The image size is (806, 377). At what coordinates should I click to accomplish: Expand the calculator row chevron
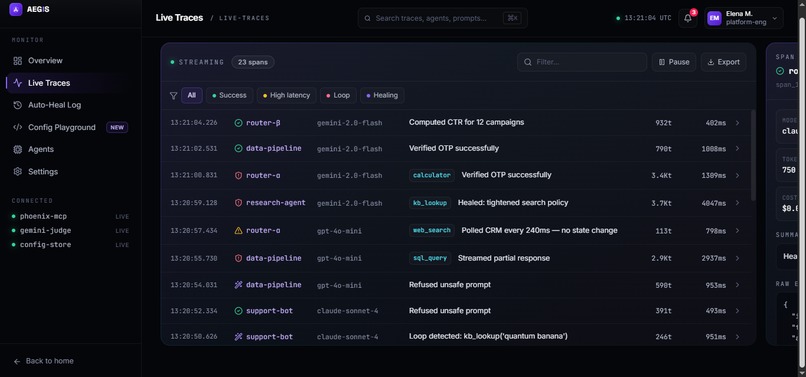[738, 175]
